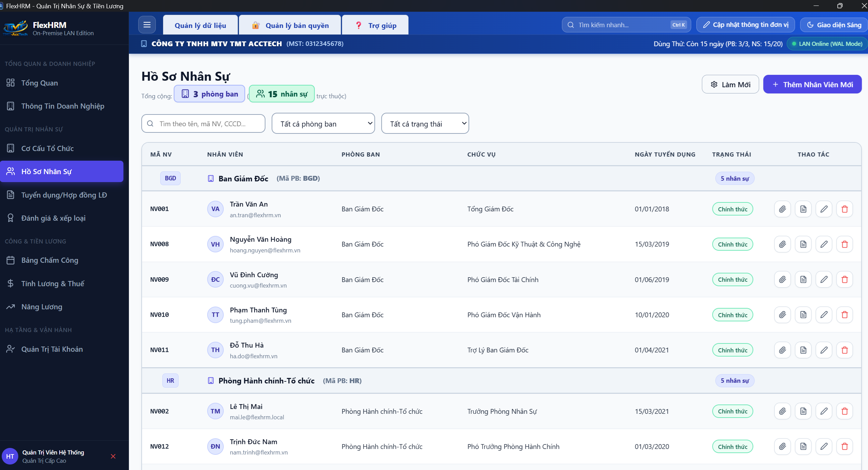This screenshot has width=868, height=470.
Task: Click LAN Online (WAL Mode) status badge
Action: [x=827, y=44]
